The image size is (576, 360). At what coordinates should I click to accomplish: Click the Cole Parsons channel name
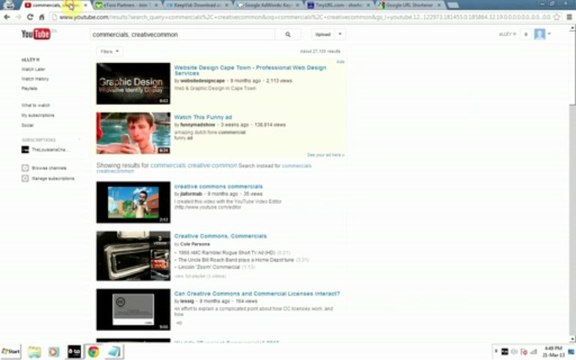[x=195, y=244]
